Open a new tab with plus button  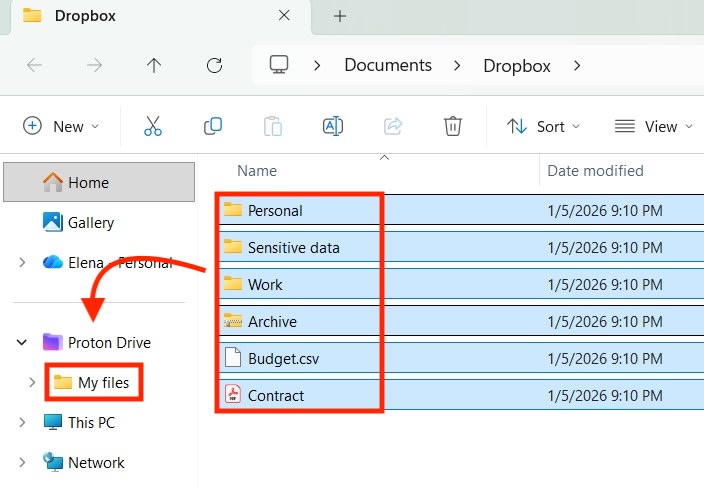(x=340, y=16)
